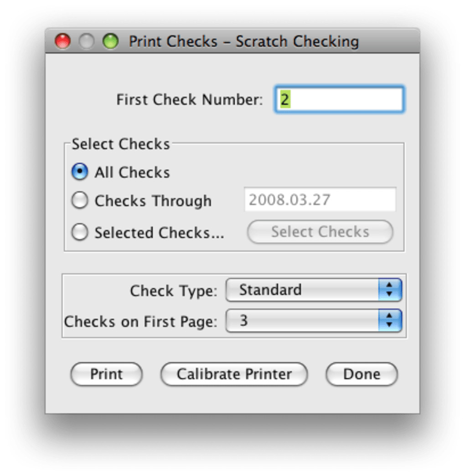
Task: Click the blue arrows on Check Type
Action: pos(389,290)
